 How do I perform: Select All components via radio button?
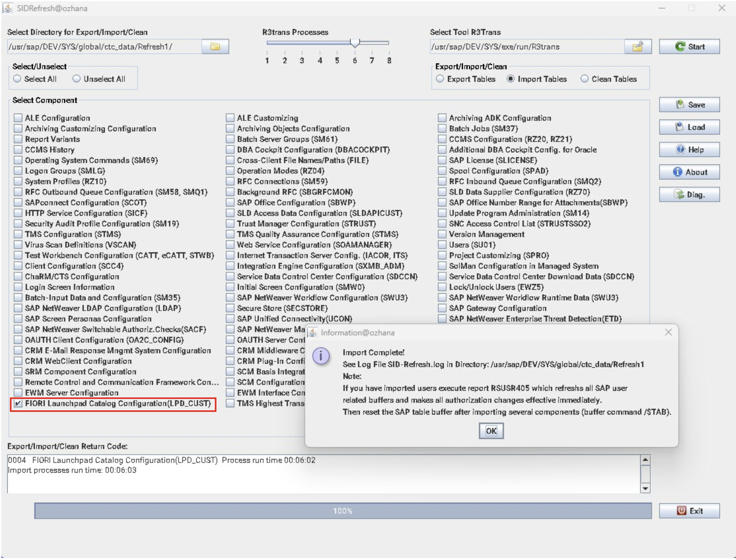pos(17,79)
